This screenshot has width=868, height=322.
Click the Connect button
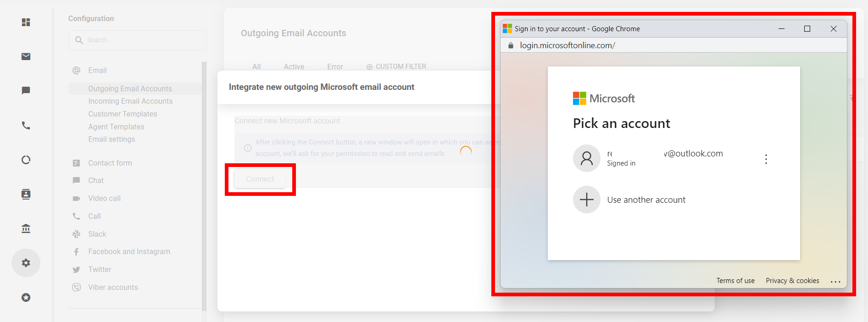(x=260, y=179)
